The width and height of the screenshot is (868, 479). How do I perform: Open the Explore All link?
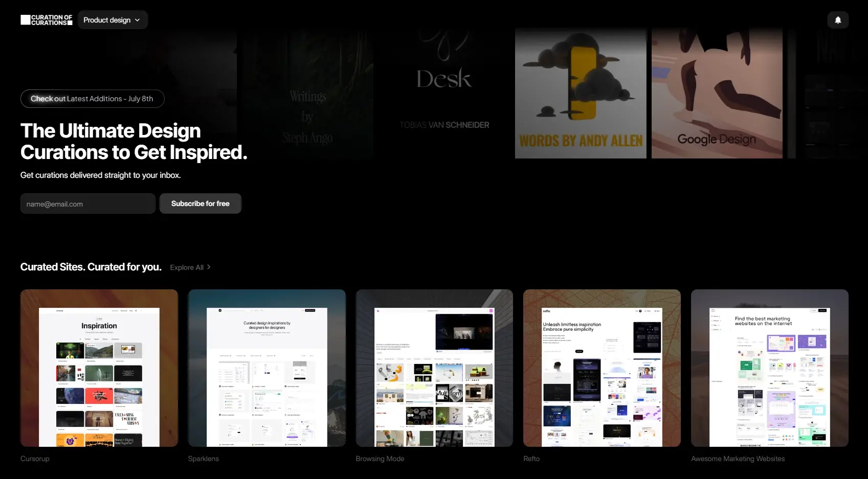pos(190,267)
